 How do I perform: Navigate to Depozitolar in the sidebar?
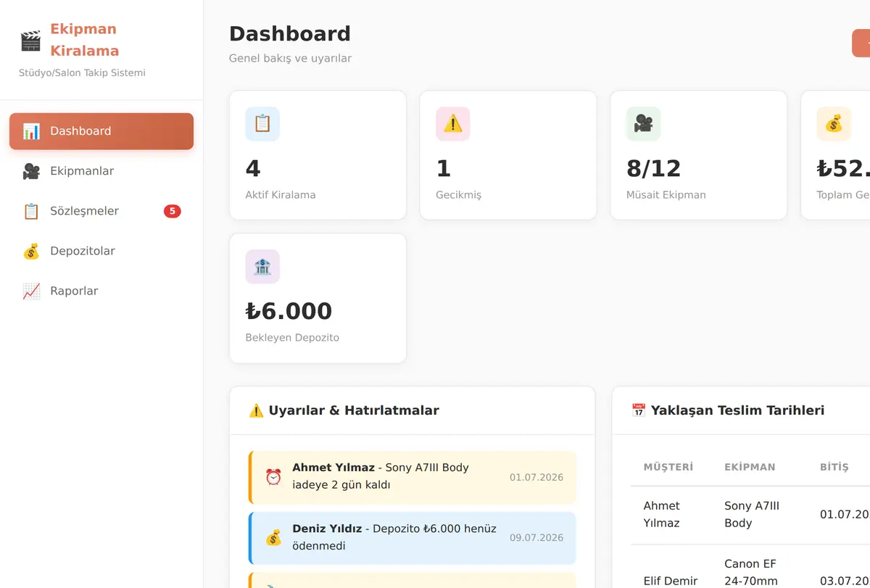[101, 251]
